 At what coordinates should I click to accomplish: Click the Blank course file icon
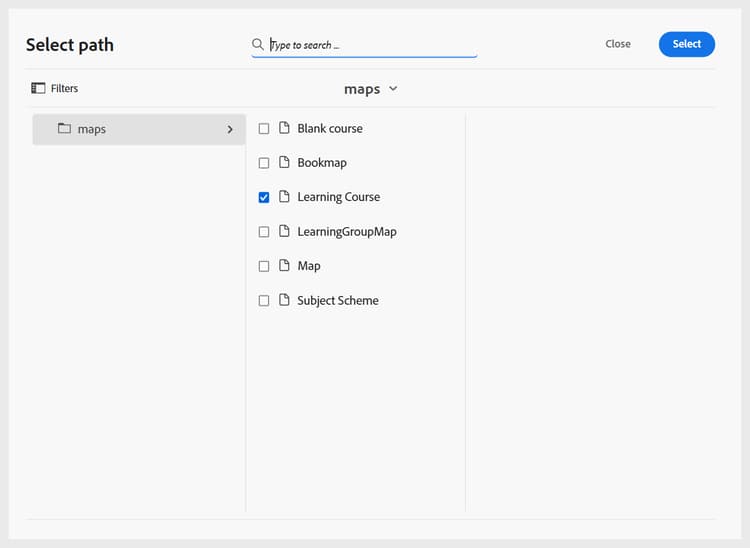[x=284, y=128]
